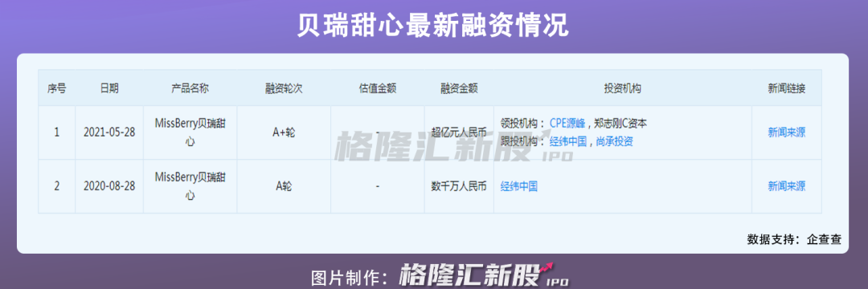Open 新闻来源 link for the A+轮 row
Image resolution: width=868 pixels, height=289 pixels.
[x=786, y=132]
